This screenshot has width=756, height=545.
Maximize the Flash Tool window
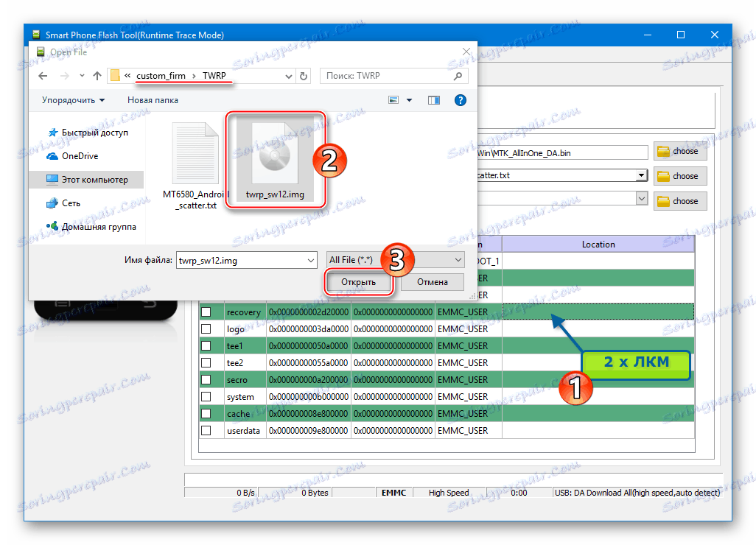pyautogui.click(x=681, y=35)
